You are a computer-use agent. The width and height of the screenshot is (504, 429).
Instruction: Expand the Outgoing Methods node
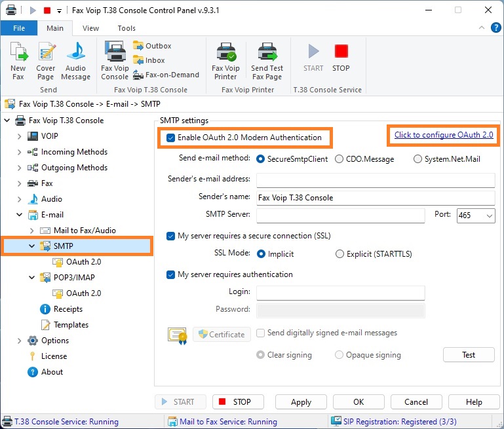pos(20,168)
